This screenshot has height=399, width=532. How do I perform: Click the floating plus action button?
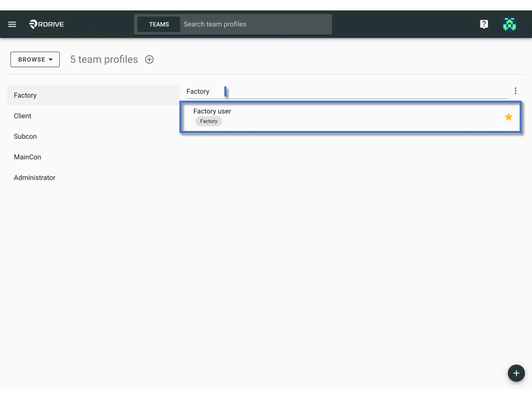tap(516, 373)
